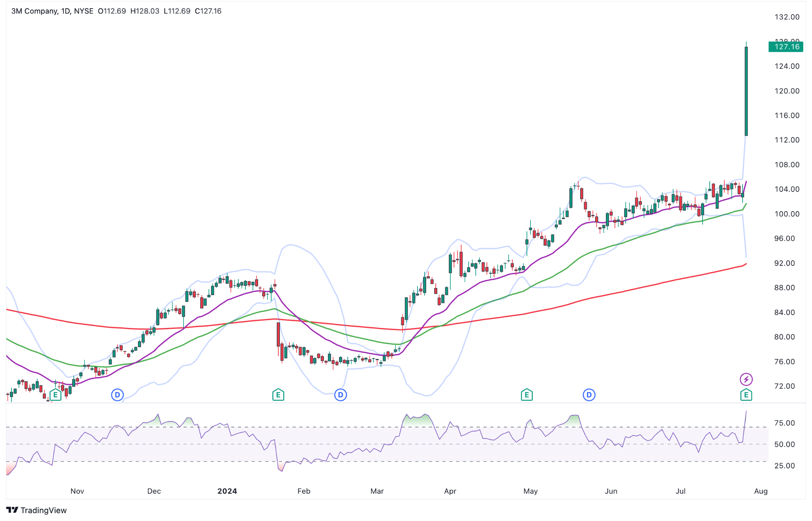Click the TradingView logo
812x521 pixels.
point(36,510)
